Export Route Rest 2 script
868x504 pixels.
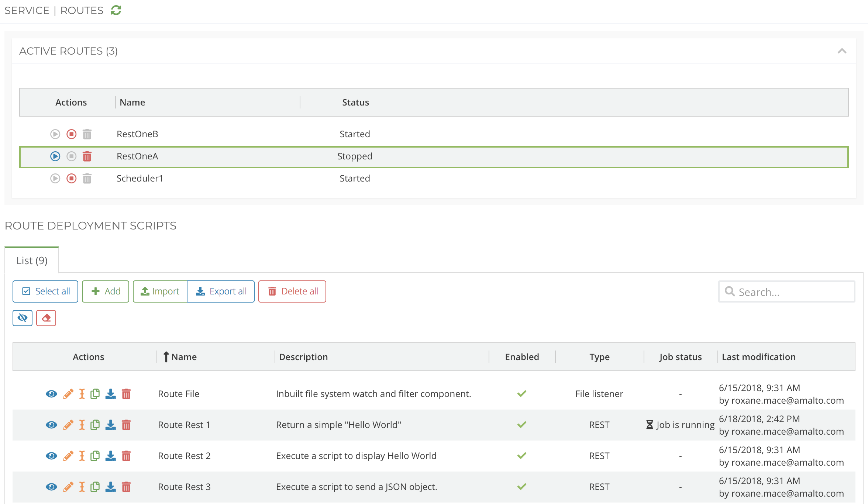pos(111,456)
